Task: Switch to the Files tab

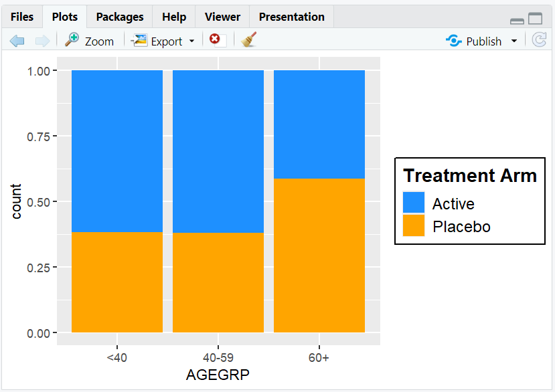Action: click(21, 16)
